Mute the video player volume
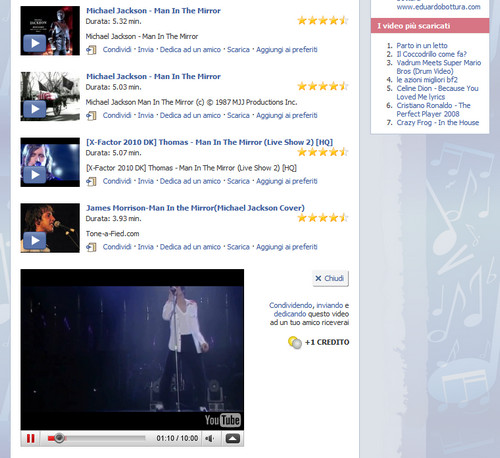Viewport: 500px width, 458px height. click(x=210, y=438)
